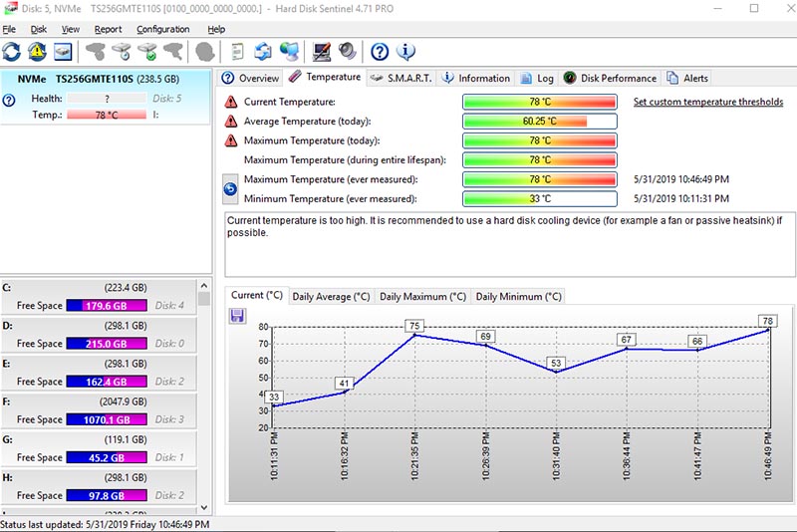Image resolution: width=797 pixels, height=532 pixels.
Task: Open the Log tab
Action: 537,79
